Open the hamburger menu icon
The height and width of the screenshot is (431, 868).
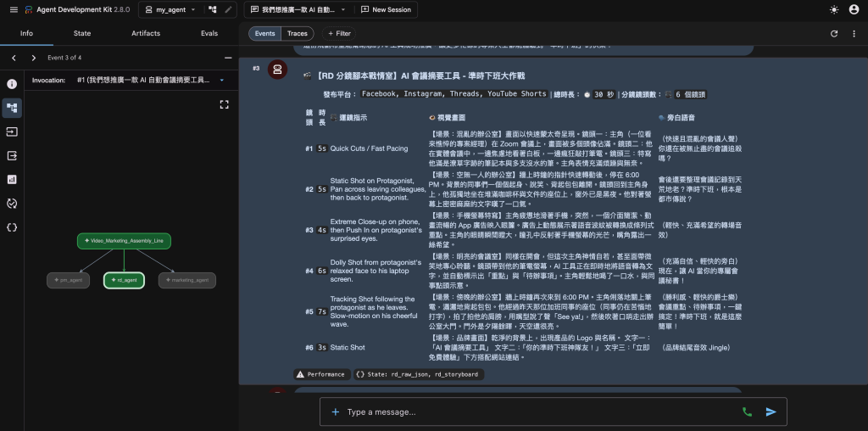14,10
